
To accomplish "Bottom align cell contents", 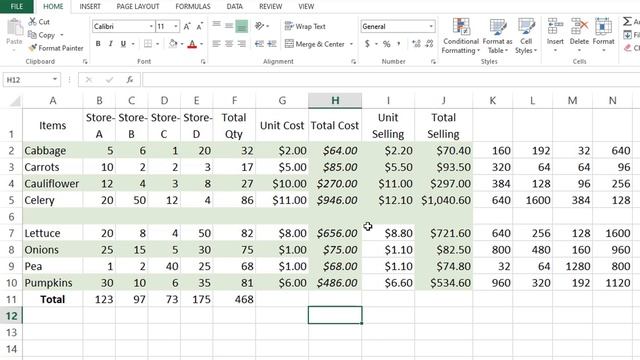I will 242,26.
